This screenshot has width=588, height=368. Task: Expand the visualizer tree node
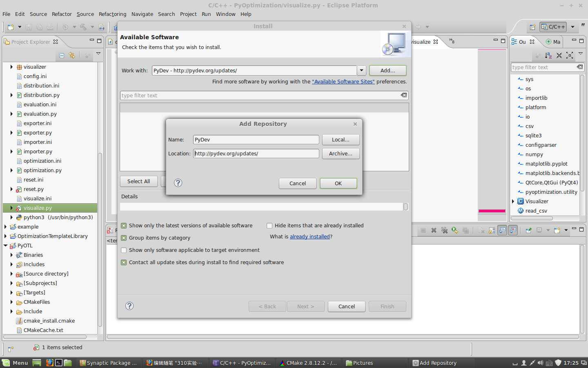coord(11,67)
